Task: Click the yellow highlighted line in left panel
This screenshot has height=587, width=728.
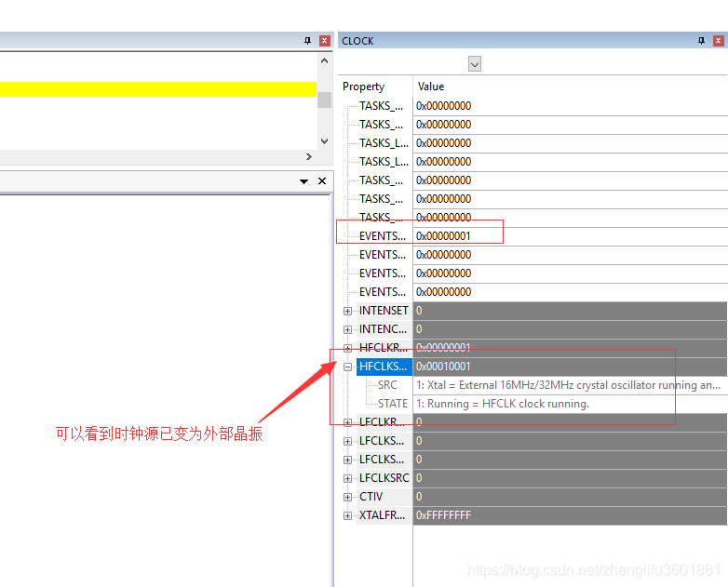Action: (158, 89)
